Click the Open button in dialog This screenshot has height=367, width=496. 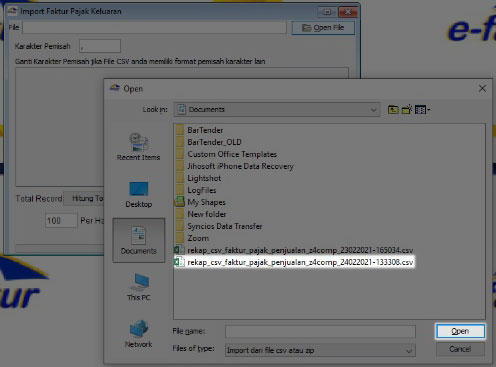(x=460, y=331)
